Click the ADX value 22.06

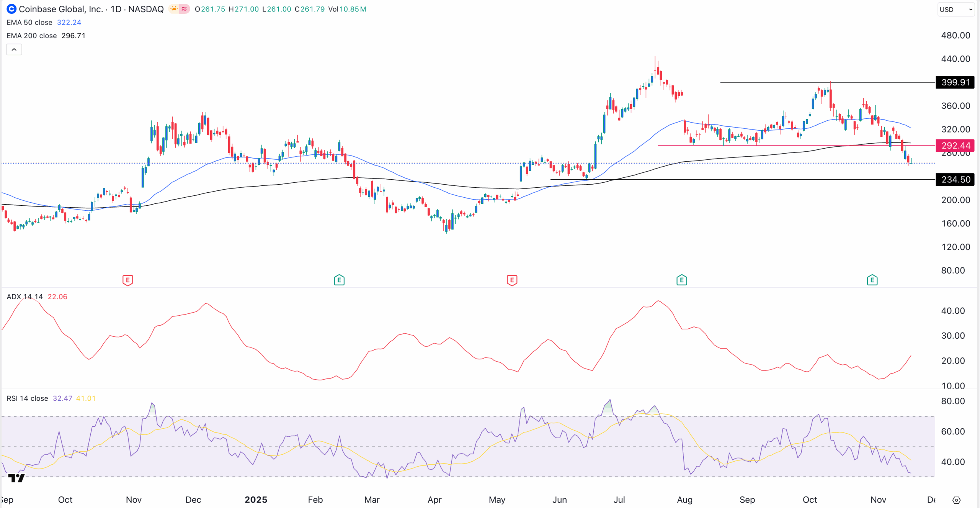(57, 297)
